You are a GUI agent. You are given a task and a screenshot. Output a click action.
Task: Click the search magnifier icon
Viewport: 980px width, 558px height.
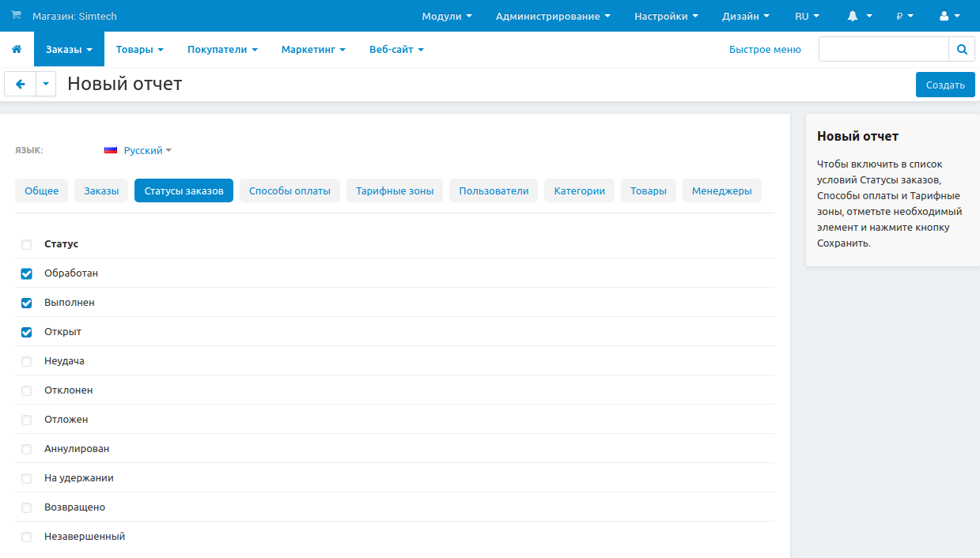[x=962, y=49]
